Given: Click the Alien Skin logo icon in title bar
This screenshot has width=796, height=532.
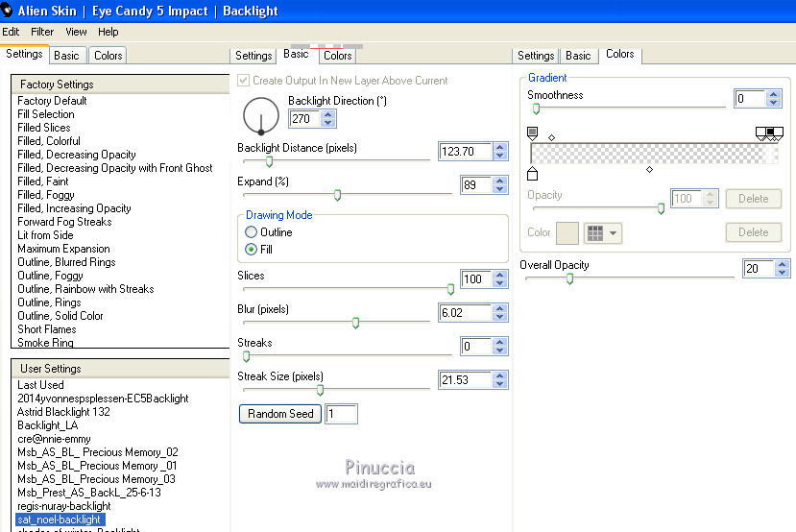Looking at the screenshot, I should click(x=6, y=10).
